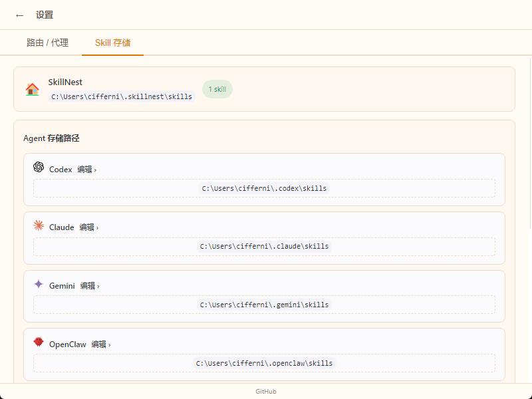Open 编辑 for the Claude agent

89,227
